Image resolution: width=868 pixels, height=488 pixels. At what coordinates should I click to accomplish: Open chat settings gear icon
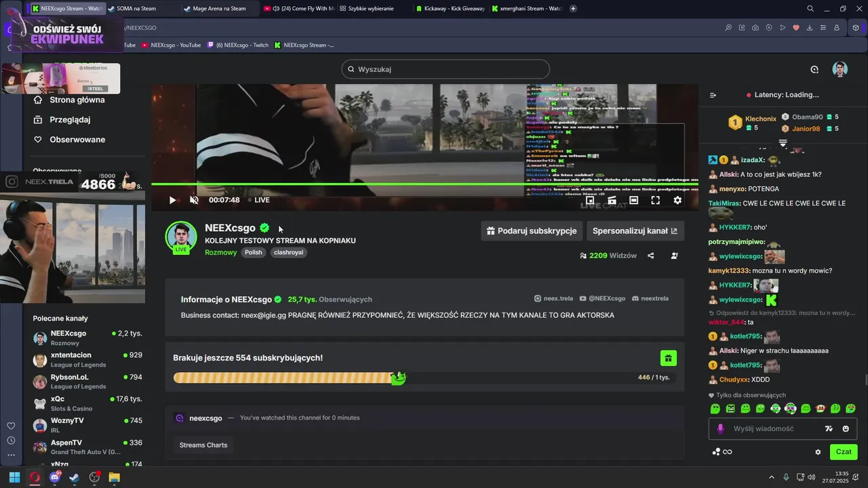[818, 452]
